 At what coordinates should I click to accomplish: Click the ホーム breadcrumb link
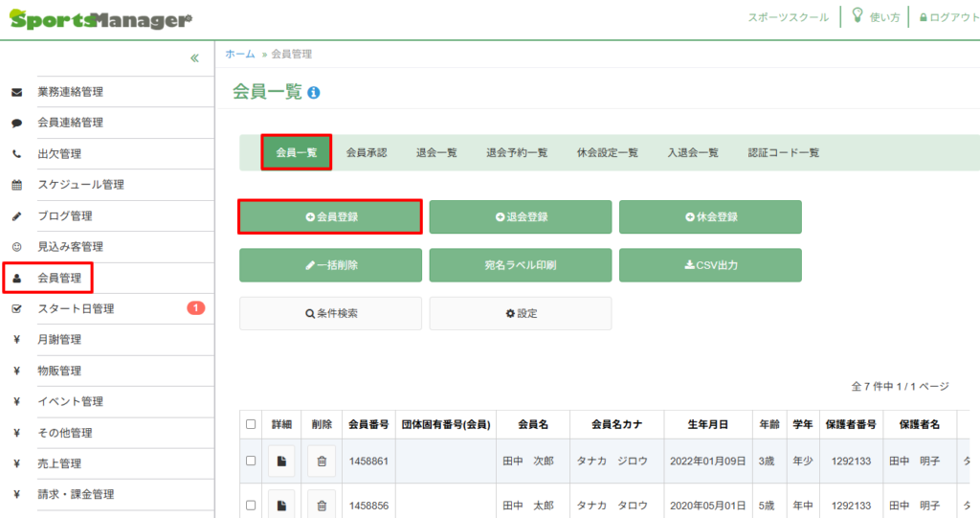coord(239,55)
